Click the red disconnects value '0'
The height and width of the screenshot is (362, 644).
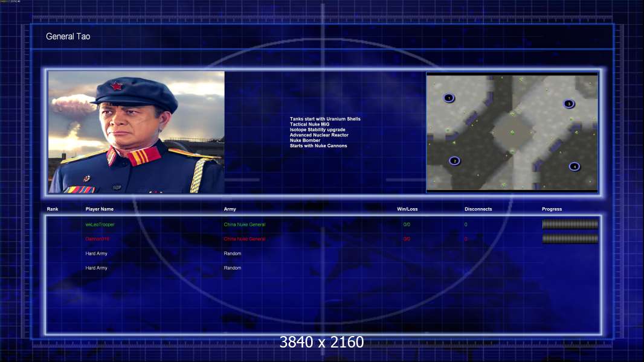coord(466,239)
